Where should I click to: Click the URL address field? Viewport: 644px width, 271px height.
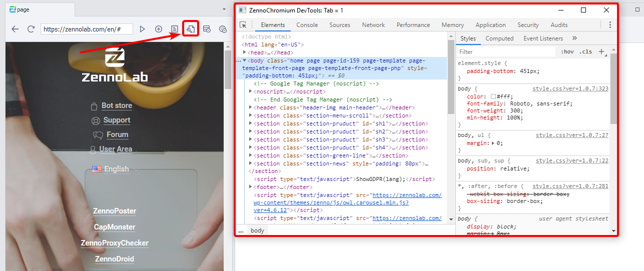(87, 29)
